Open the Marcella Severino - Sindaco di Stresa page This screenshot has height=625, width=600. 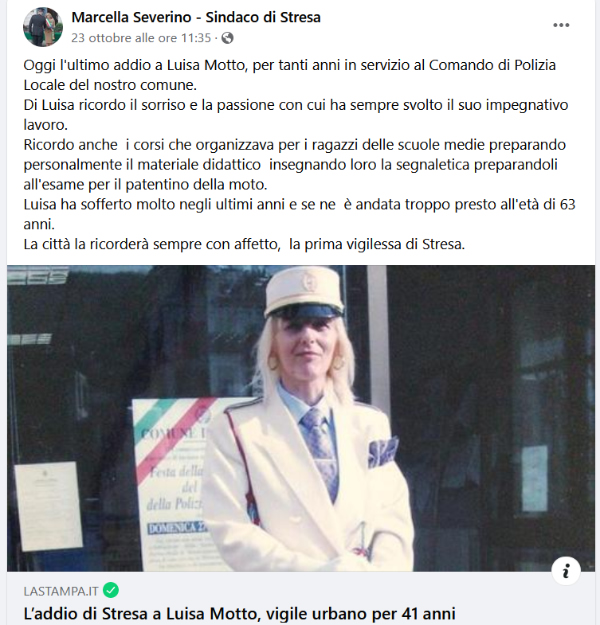tap(196, 18)
